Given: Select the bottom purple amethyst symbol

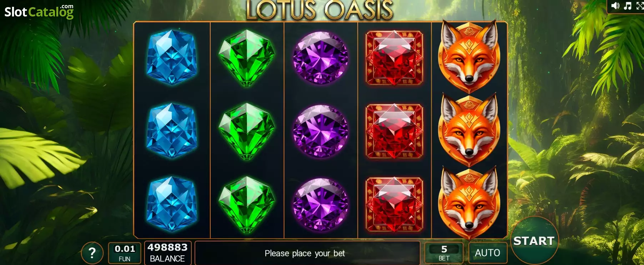Looking at the screenshot, I should point(321,204).
